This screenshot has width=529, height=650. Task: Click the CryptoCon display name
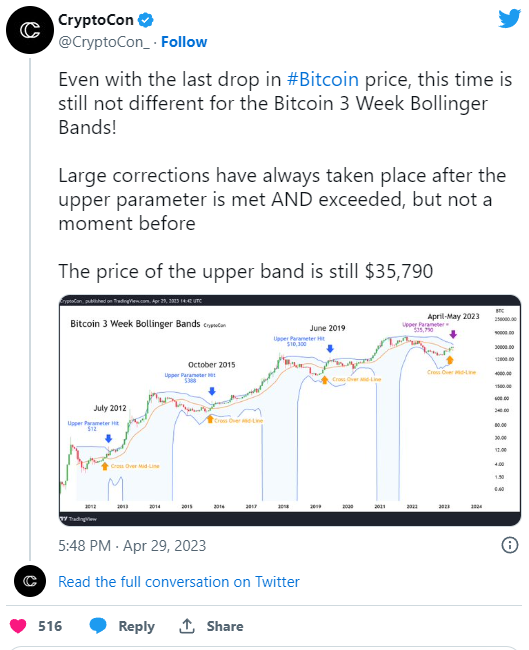96,20
